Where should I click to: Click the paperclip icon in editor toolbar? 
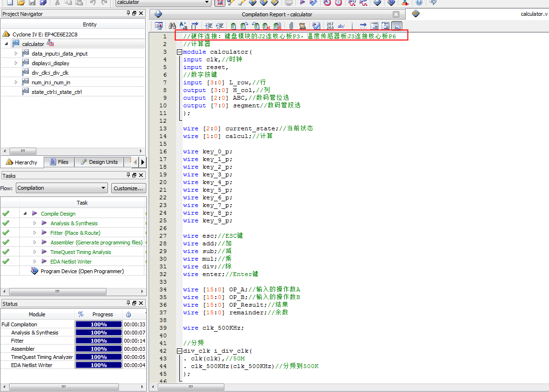[x=291, y=26]
